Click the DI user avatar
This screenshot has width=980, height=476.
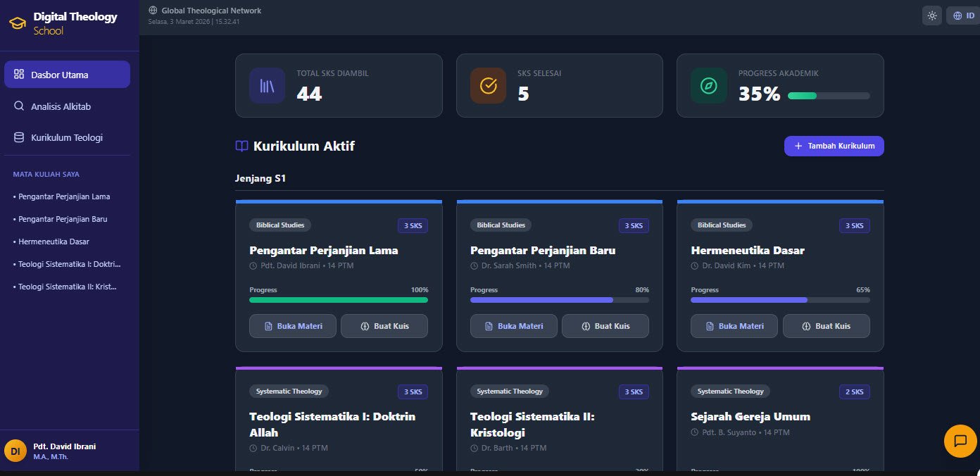point(15,451)
